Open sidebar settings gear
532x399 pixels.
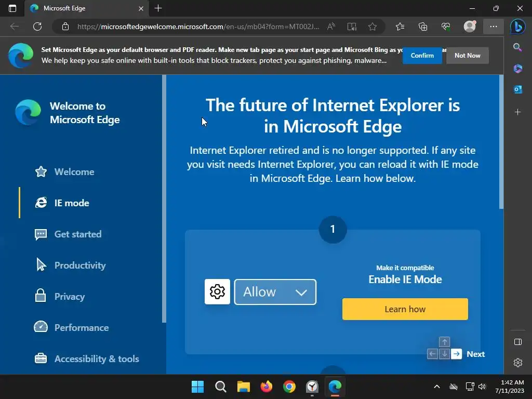(x=518, y=363)
